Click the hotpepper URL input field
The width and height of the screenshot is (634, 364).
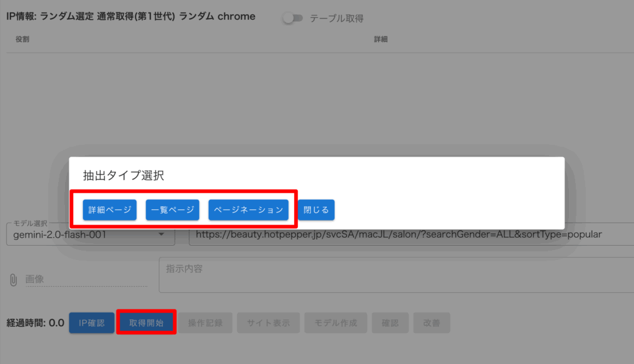tap(409, 235)
